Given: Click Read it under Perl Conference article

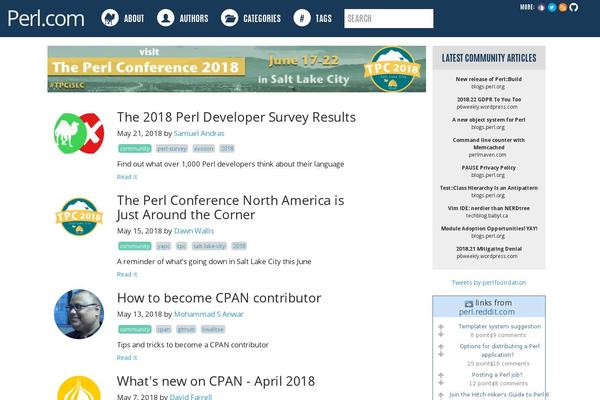Looking at the screenshot, I should pos(127,274).
